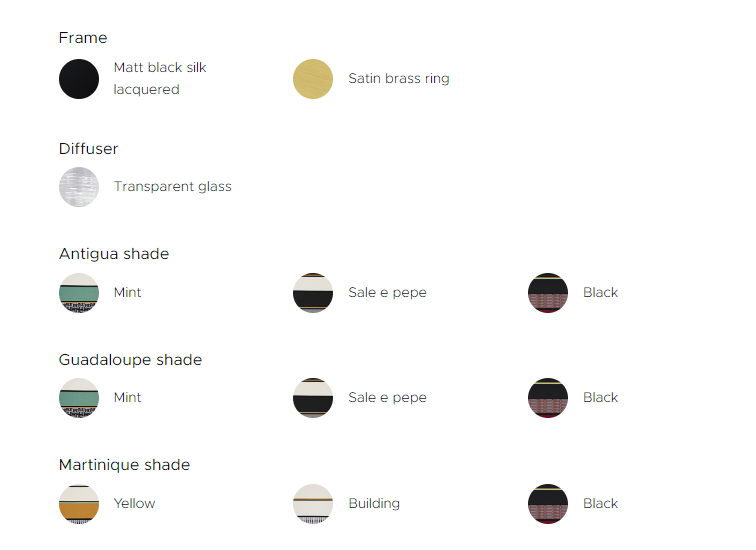Choose the Martinique shade Building swatch
This screenshot has width=756, height=550.
(313, 504)
